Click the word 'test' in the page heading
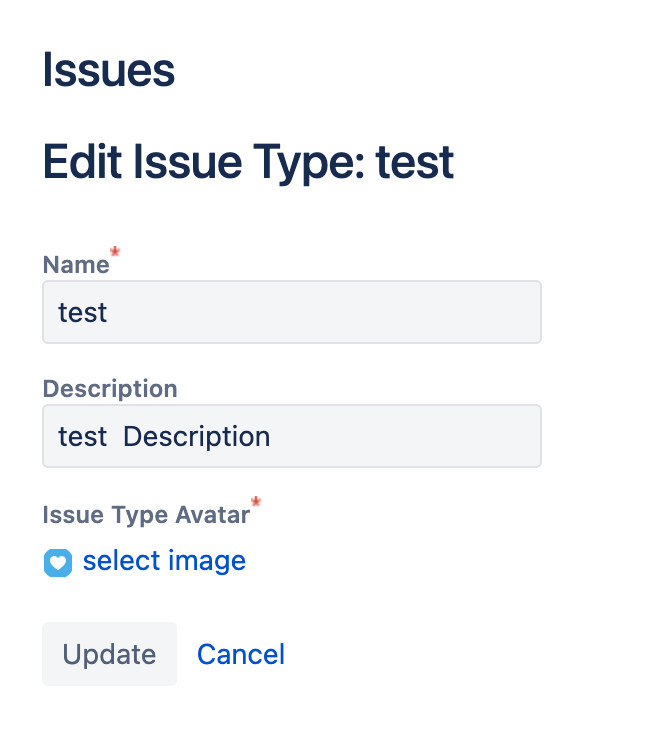 point(415,162)
